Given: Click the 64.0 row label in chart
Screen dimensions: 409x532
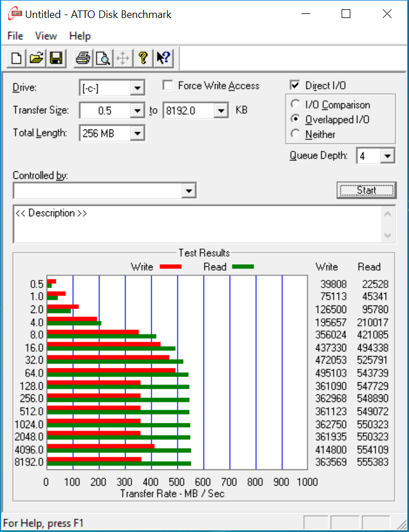Looking at the screenshot, I should (x=34, y=373).
